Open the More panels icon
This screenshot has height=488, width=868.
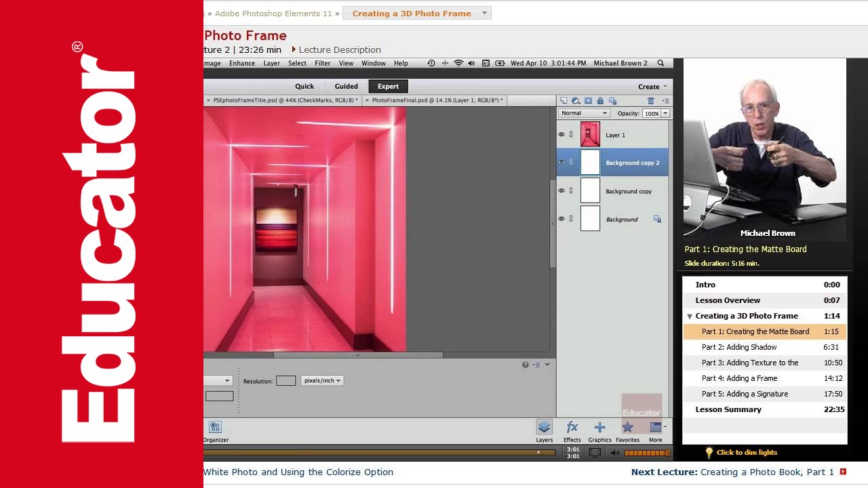[x=656, y=431]
